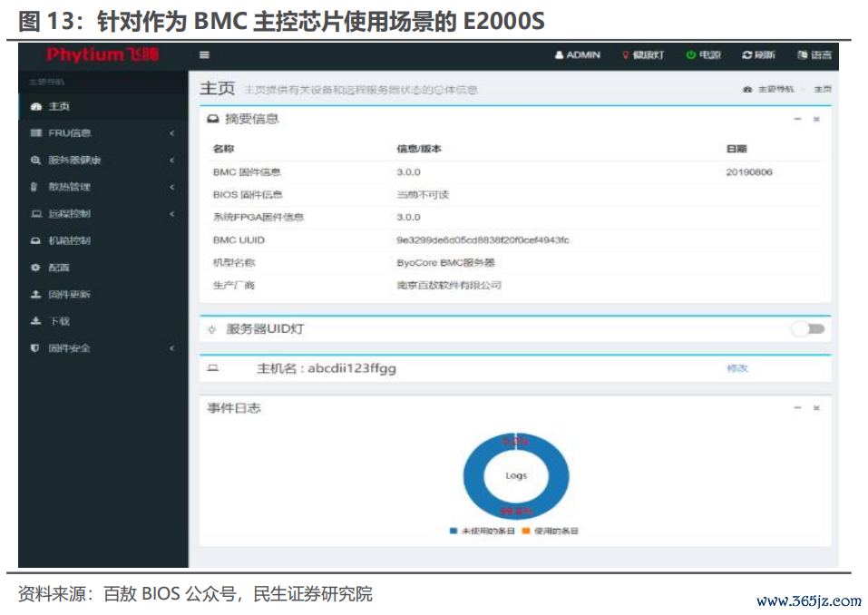Open the ADMIN user menu

[x=578, y=54]
